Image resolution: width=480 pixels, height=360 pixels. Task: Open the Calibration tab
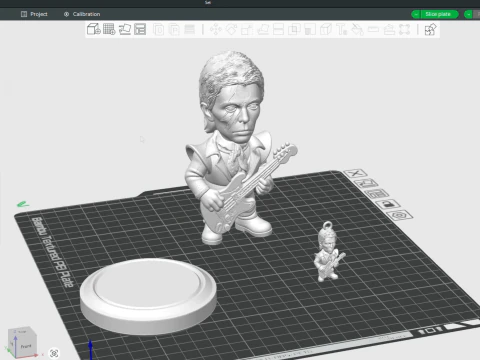(x=82, y=14)
